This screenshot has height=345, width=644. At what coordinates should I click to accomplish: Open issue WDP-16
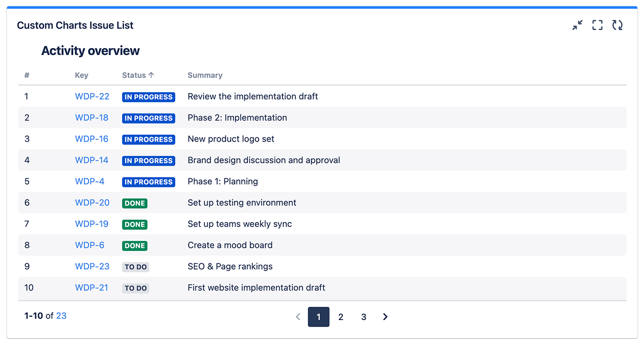click(x=92, y=139)
